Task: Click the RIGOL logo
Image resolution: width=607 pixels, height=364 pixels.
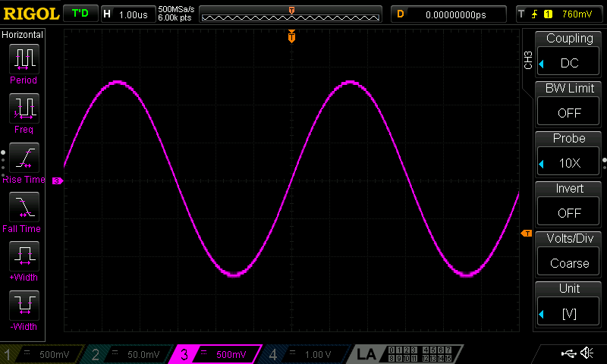Action: tap(31, 14)
